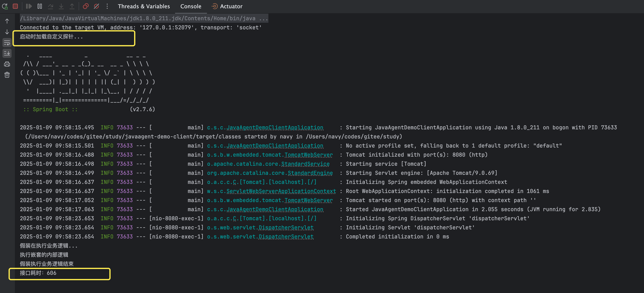644x293 pixels.
Task: Click the "接口耗时: 606" output line
Action: tap(38, 273)
